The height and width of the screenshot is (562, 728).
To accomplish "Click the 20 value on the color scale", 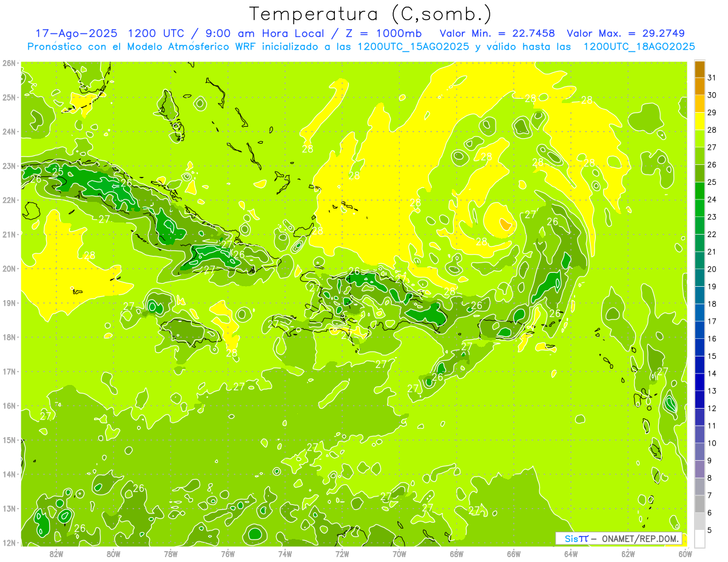I will tap(712, 269).
